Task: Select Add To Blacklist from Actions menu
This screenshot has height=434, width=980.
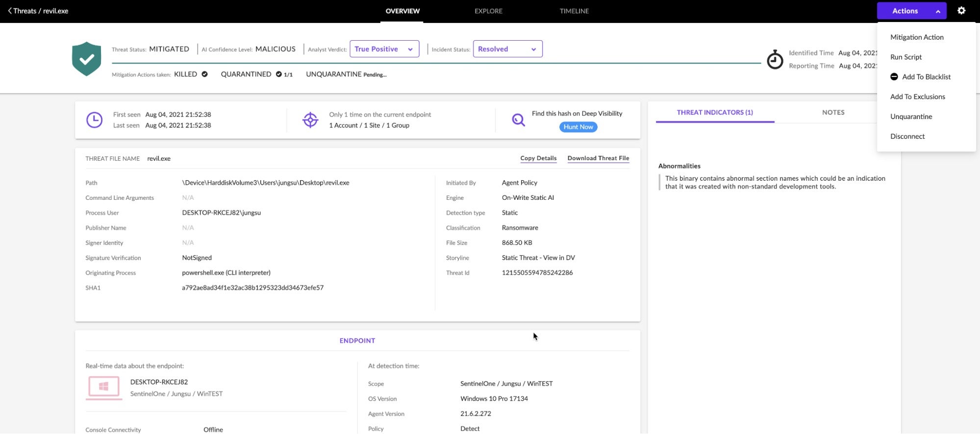Action: click(x=926, y=77)
